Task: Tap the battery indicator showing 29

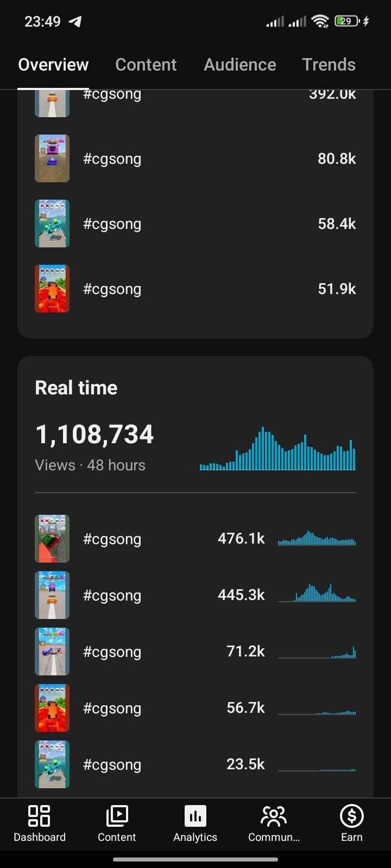Action: 348,21
